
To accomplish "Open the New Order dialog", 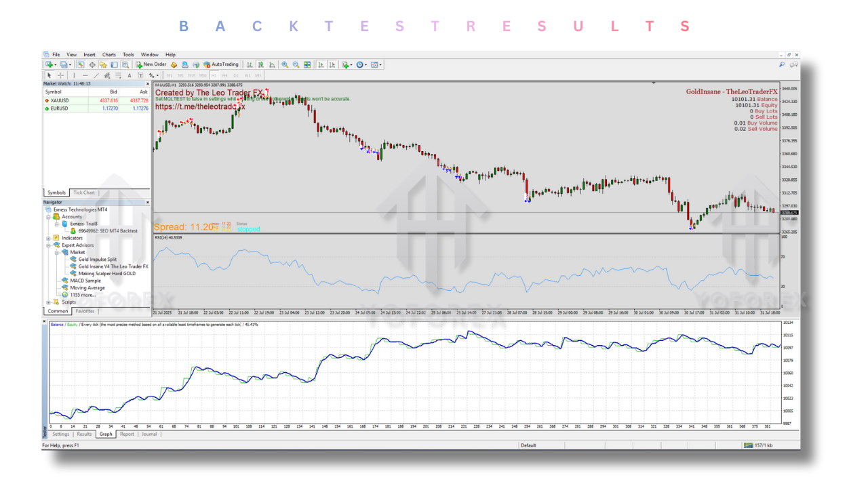I will coord(153,64).
